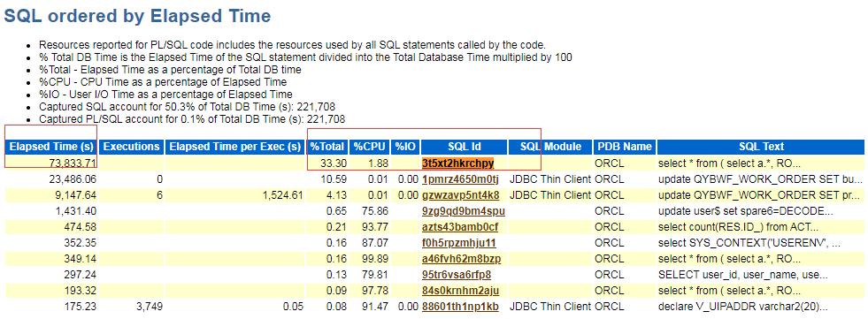Screen dimensions: 868x319
Task: Open SQL Id link 3t5xt2hkrchpy
Action: [457, 163]
